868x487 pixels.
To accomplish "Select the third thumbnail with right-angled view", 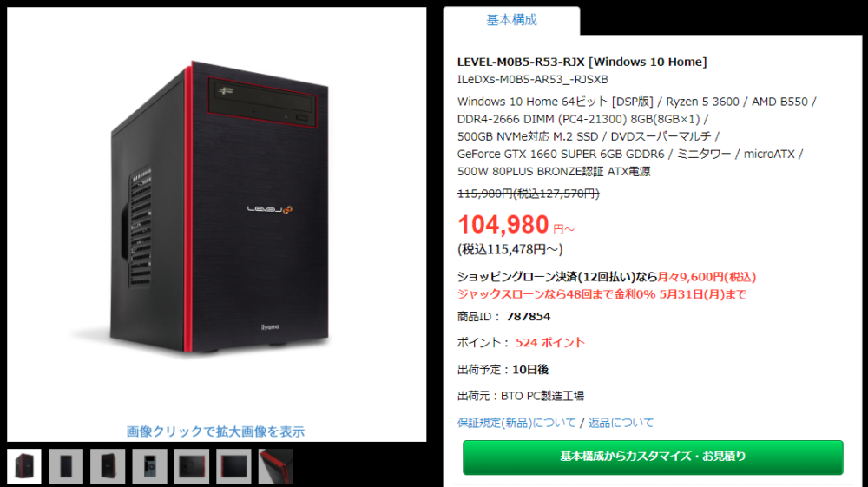I will [x=108, y=466].
